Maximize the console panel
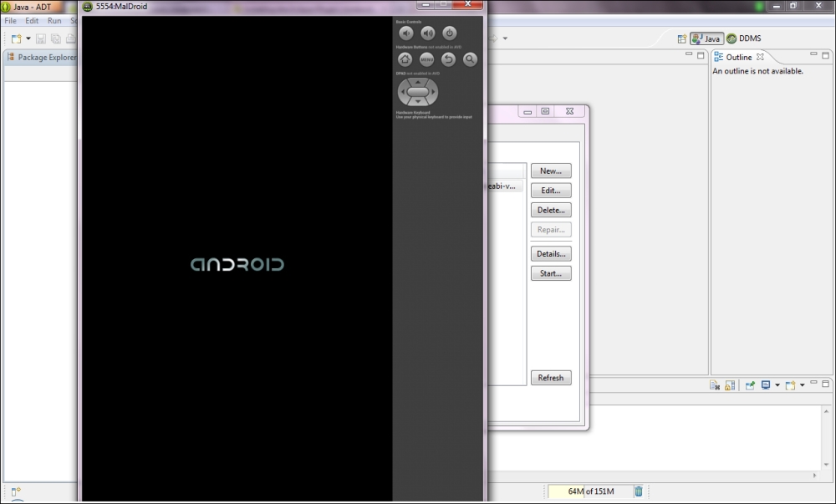Image resolution: width=836 pixels, height=504 pixels. (x=825, y=384)
